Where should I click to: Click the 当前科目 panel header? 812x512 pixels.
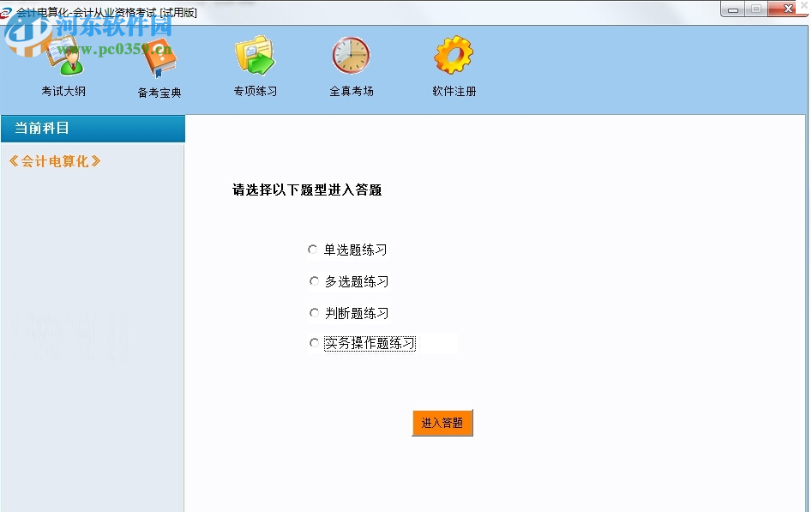(x=93, y=128)
